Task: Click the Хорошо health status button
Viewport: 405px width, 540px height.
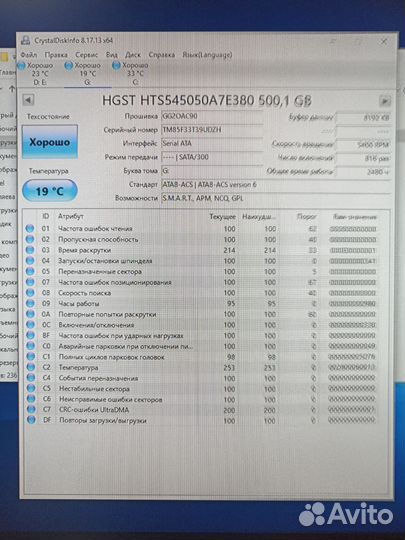Action: click(50, 142)
